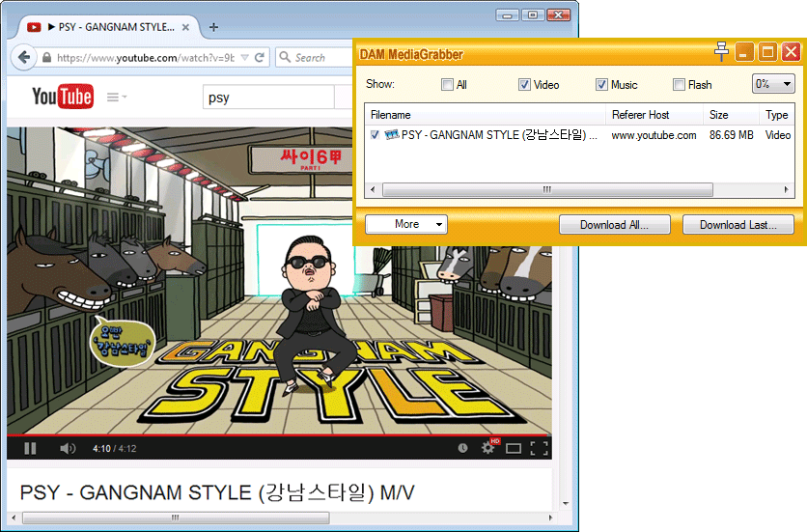Image resolution: width=807 pixels, height=532 pixels.
Task: Click the MediaGrabber horizontal scrollbar thumb
Action: (x=547, y=189)
